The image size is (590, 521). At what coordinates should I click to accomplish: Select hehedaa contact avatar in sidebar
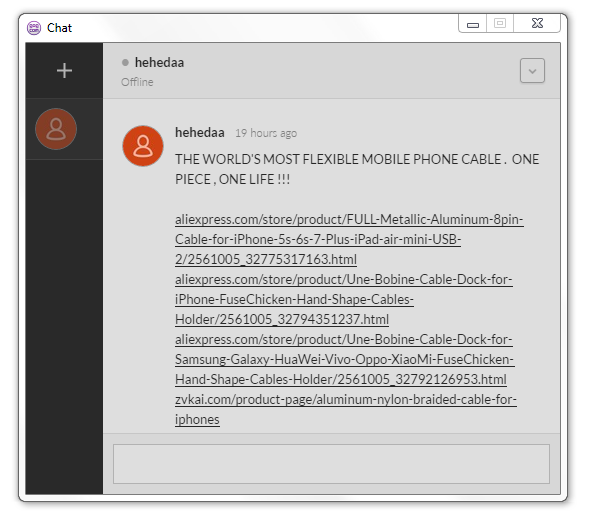pyautogui.click(x=56, y=129)
